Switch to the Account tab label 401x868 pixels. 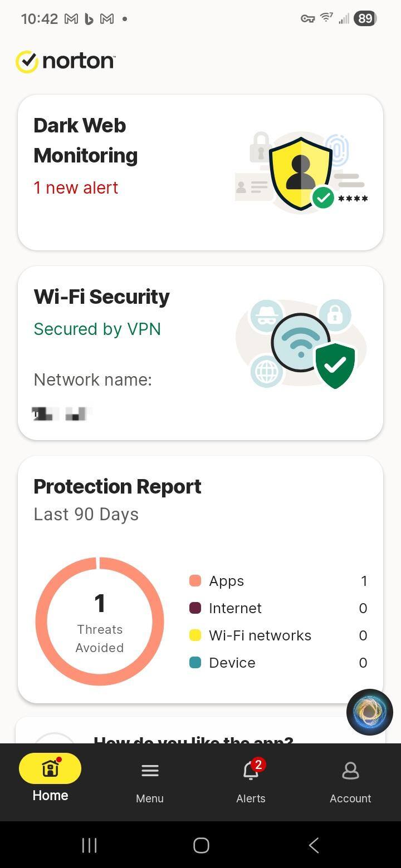point(350,798)
